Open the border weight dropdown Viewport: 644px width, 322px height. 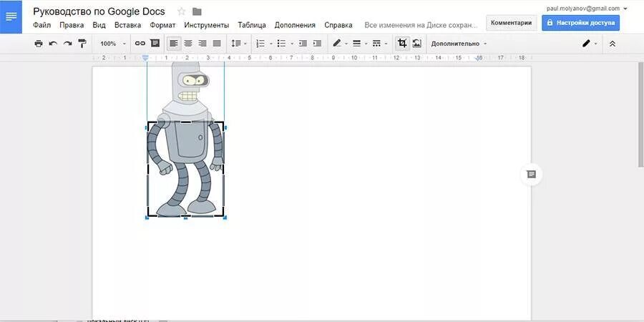click(x=360, y=44)
